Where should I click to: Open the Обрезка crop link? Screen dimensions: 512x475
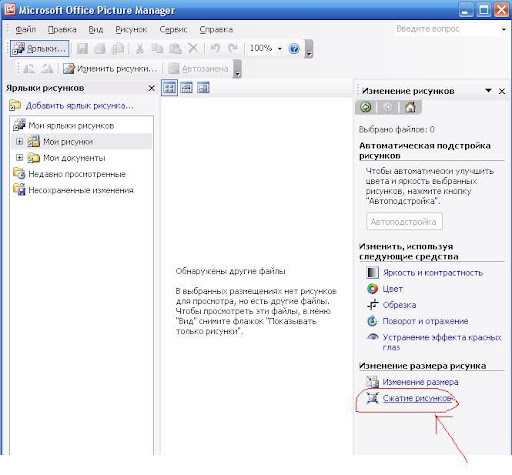click(x=399, y=305)
